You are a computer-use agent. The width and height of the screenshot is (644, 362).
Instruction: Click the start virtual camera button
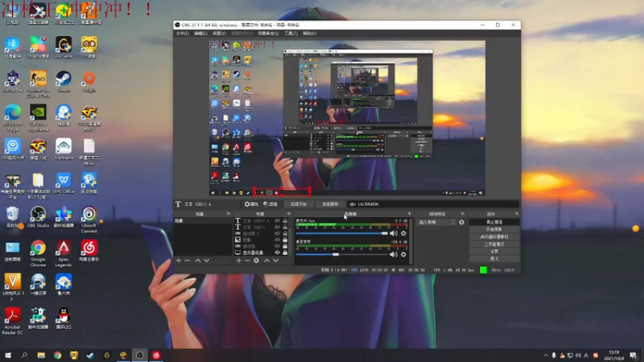(494, 237)
